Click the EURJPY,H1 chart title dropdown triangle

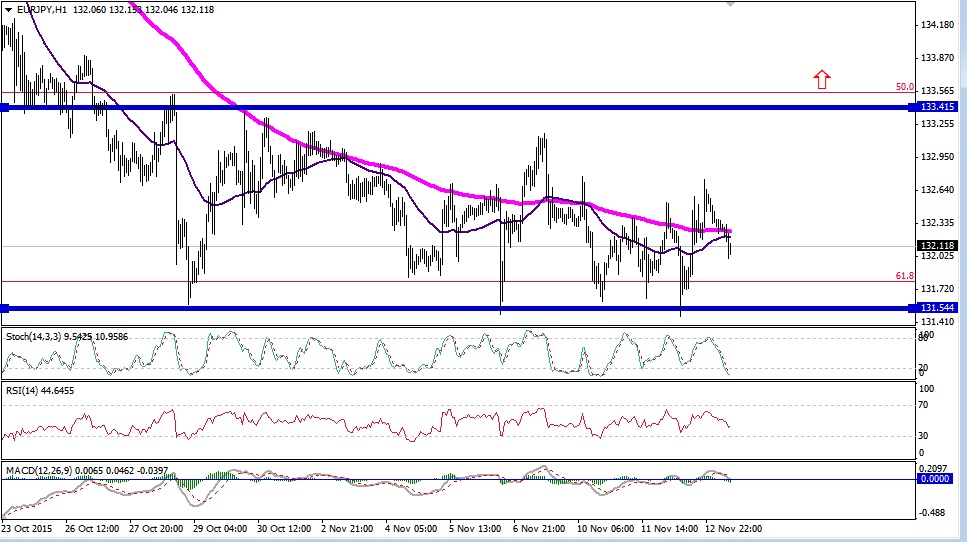pyautogui.click(x=7, y=9)
